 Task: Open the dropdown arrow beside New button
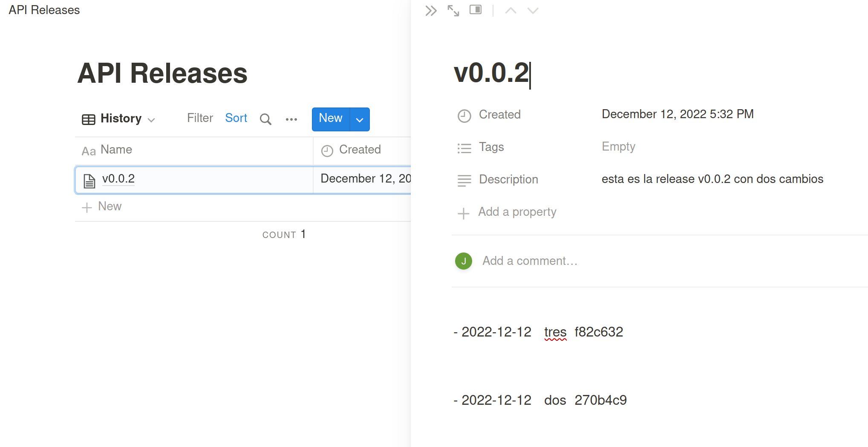(360, 119)
